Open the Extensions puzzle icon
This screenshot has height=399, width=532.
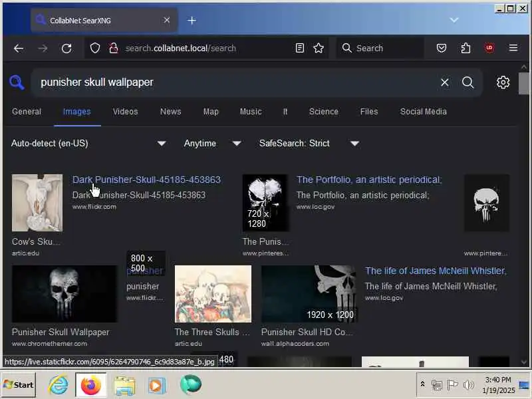[465, 48]
